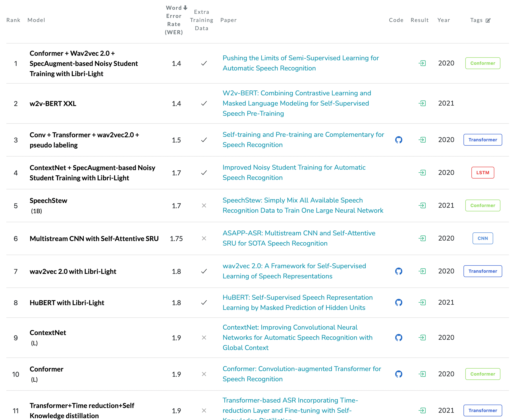Screen dimensions: 514x420
Task: Open GitHub repo icon for HuBERT row
Action: pyautogui.click(x=399, y=302)
